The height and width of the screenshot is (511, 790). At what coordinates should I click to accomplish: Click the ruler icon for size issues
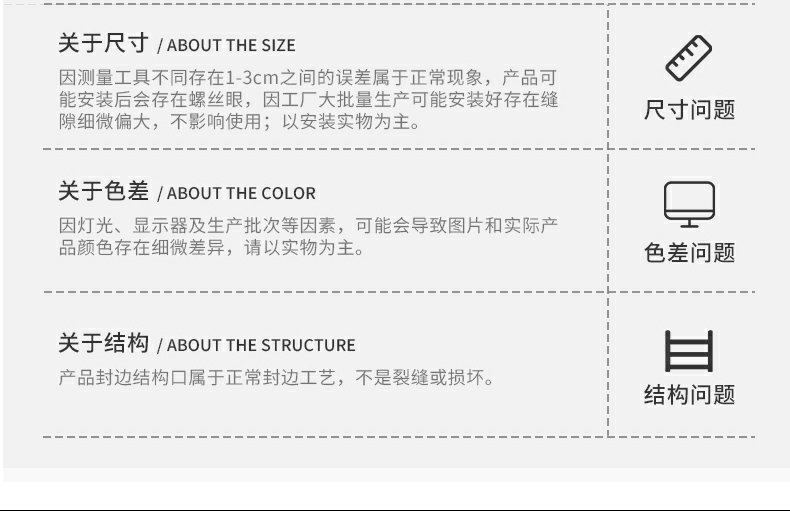pos(688,59)
